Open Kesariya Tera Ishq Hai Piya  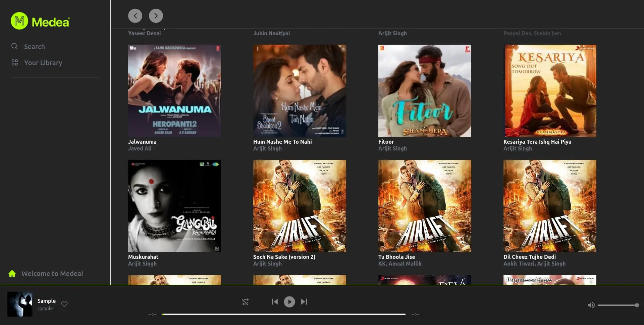(550, 91)
